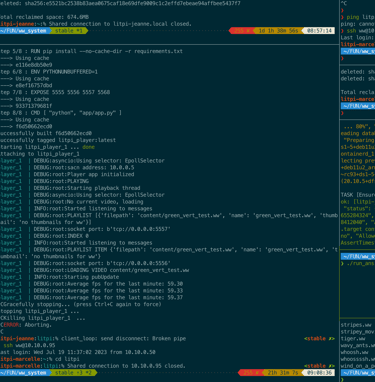
Task: Click the average fps 59.30 log line
Action: pos(92,284)
